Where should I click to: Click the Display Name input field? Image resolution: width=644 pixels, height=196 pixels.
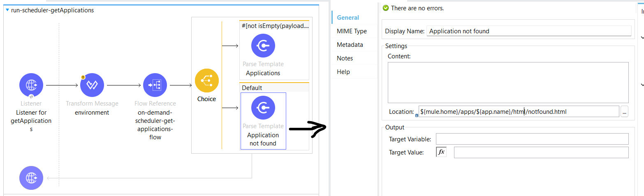click(x=529, y=31)
